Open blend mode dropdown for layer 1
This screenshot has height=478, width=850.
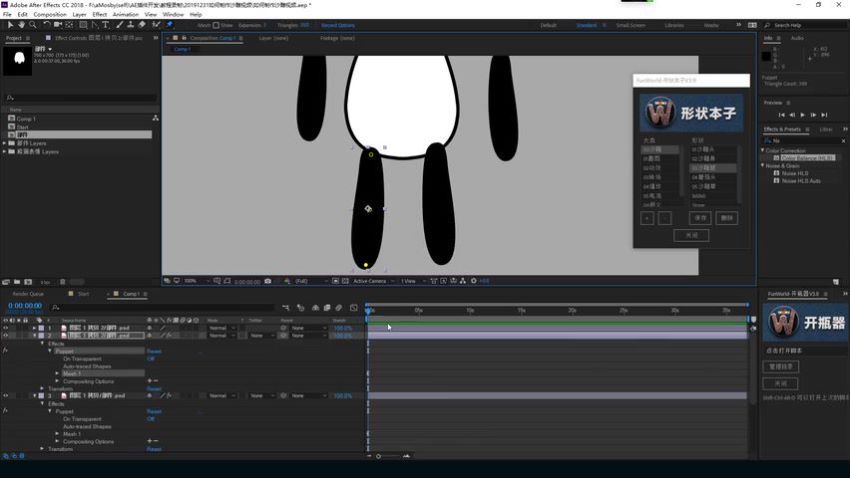pyautogui.click(x=221, y=328)
